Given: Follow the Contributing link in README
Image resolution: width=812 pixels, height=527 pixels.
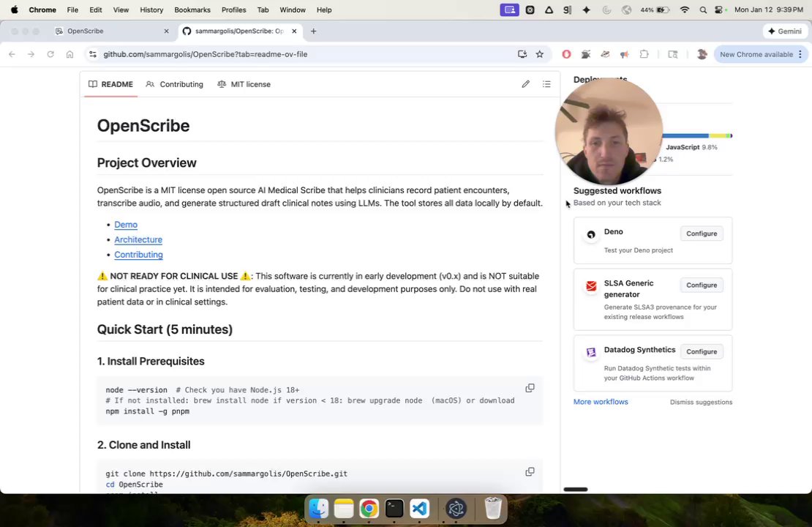Looking at the screenshot, I should [138, 255].
